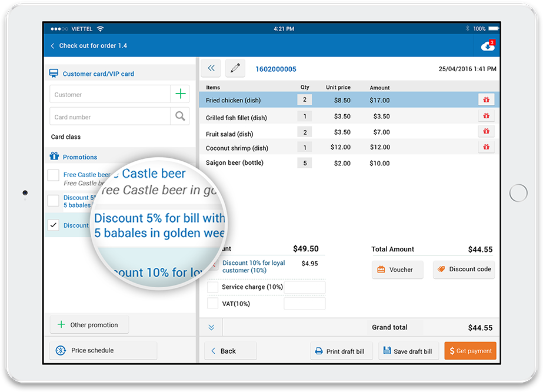Collapse the panel with the double-left arrow
The height and width of the screenshot is (392, 543).
click(x=211, y=68)
